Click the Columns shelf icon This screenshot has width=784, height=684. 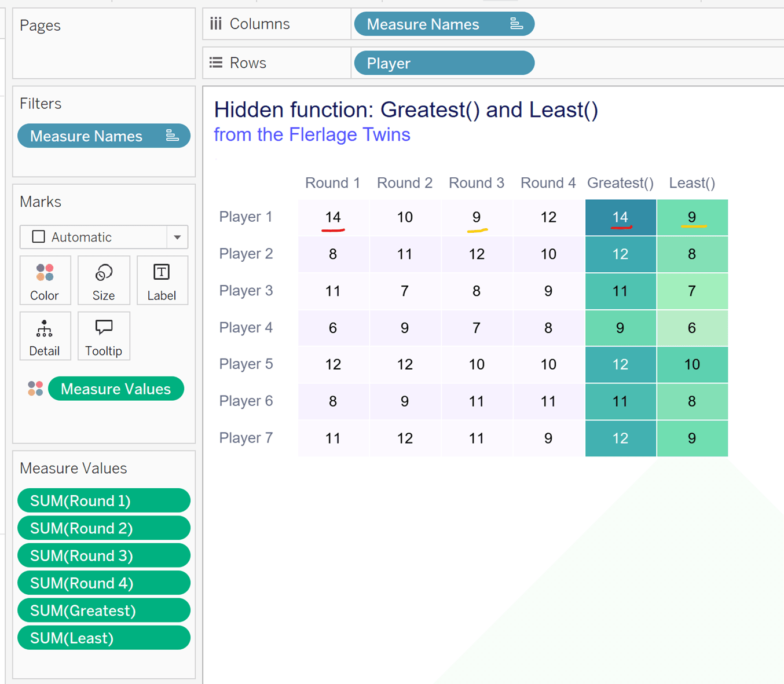(216, 24)
